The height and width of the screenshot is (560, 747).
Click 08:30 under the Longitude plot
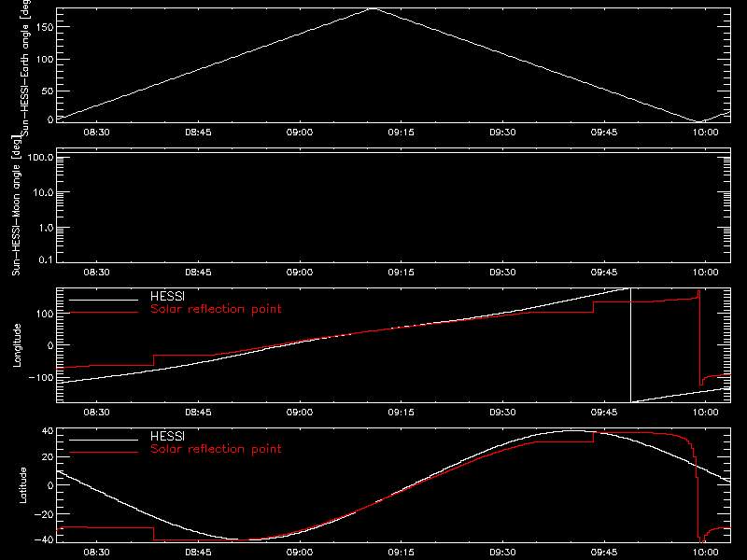pos(96,413)
